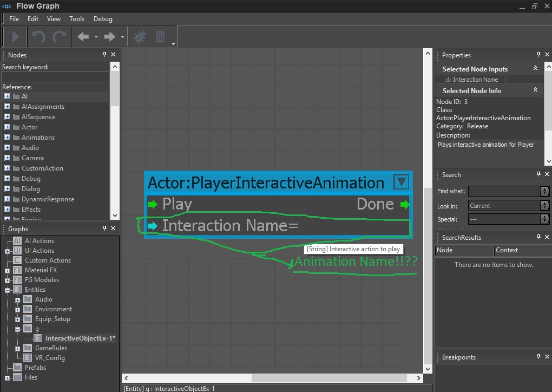Open the Tools menu

[x=77, y=18]
